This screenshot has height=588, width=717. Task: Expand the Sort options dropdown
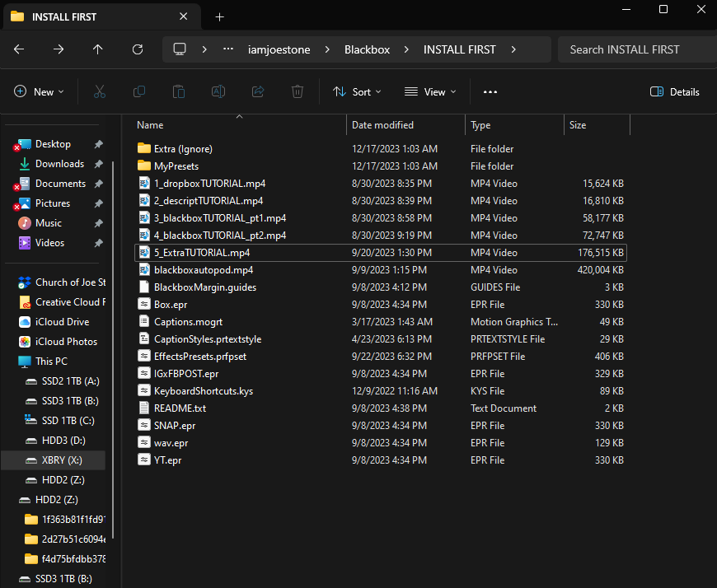coord(357,91)
